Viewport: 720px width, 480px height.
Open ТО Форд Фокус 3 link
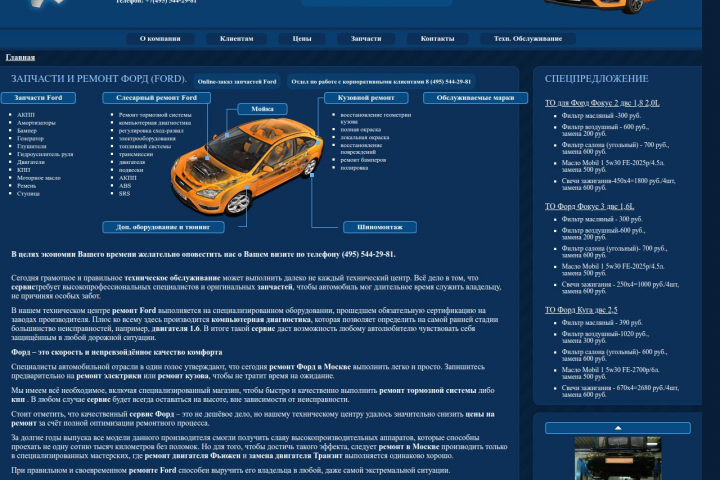pyautogui.click(x=590, y=206)
